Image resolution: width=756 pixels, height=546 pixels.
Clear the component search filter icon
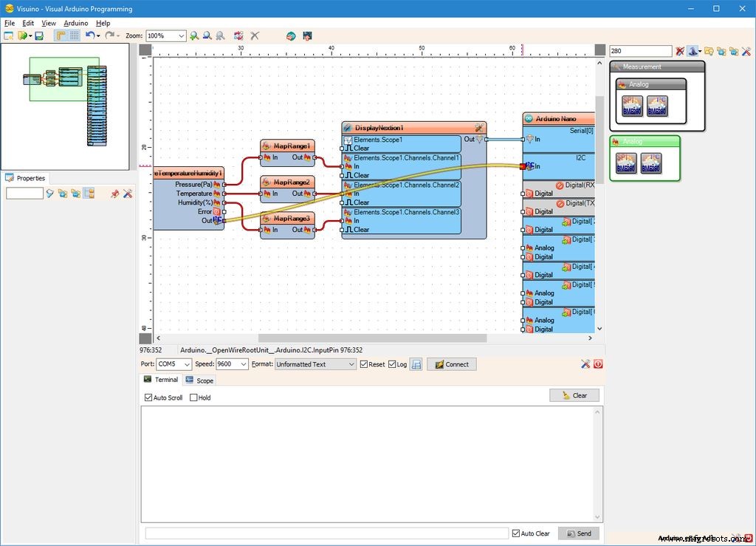click(x=680, y=51)
